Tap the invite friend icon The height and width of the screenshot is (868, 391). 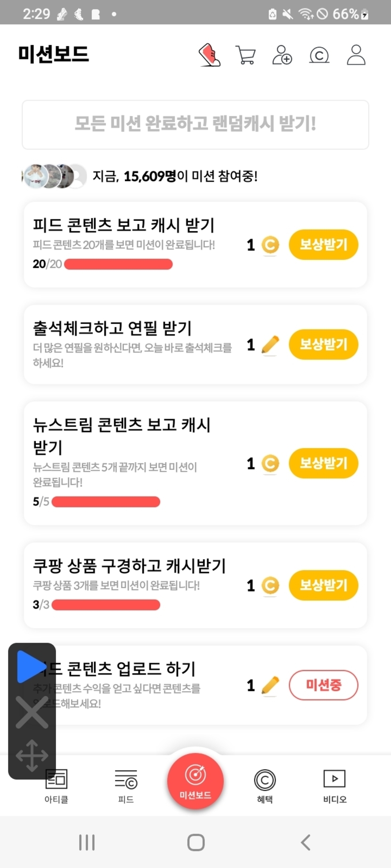pos(282,55)
